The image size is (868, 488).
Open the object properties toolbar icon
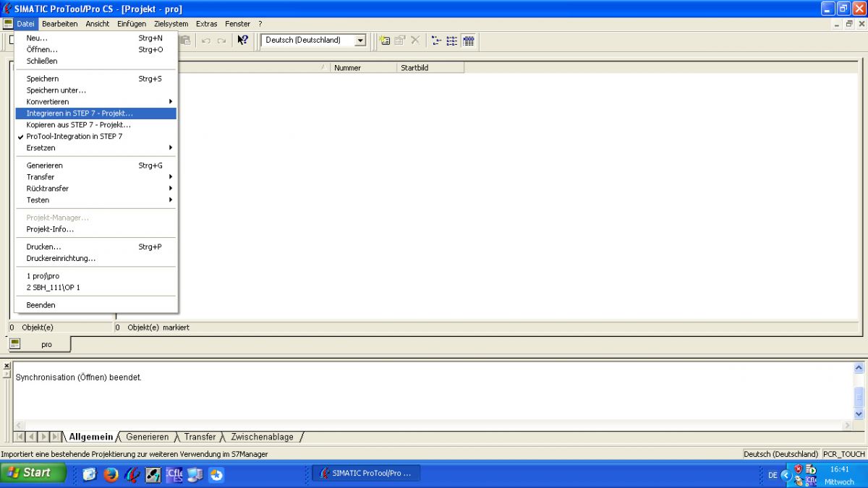(399, 40)
